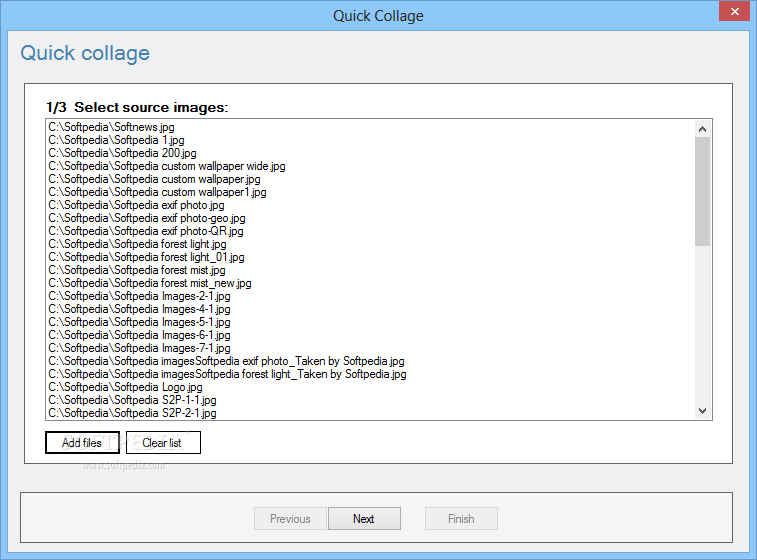Image resolution: width=757 pixels, height=560 pixels.
Task: Click the scrollbar down arrow
Action: [x=702, y=411]
